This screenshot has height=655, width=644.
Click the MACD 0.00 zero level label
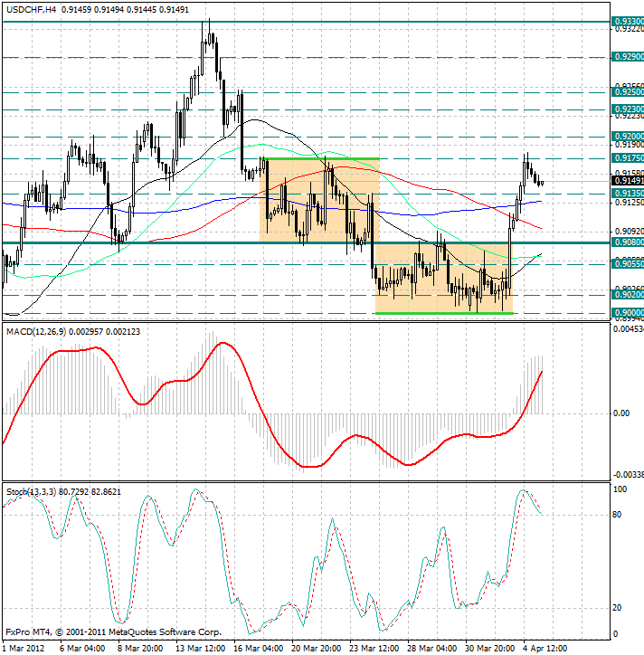click(621, 413)
